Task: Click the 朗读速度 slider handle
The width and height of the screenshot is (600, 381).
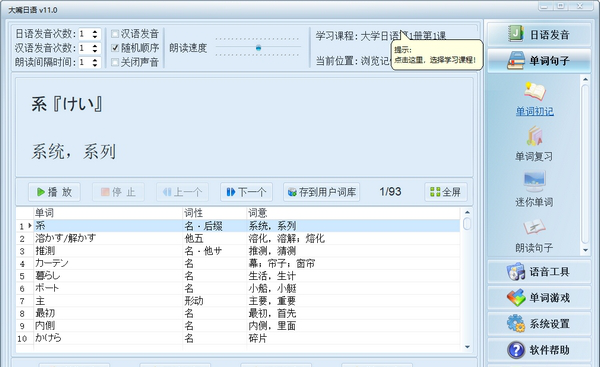Action: 259,48
